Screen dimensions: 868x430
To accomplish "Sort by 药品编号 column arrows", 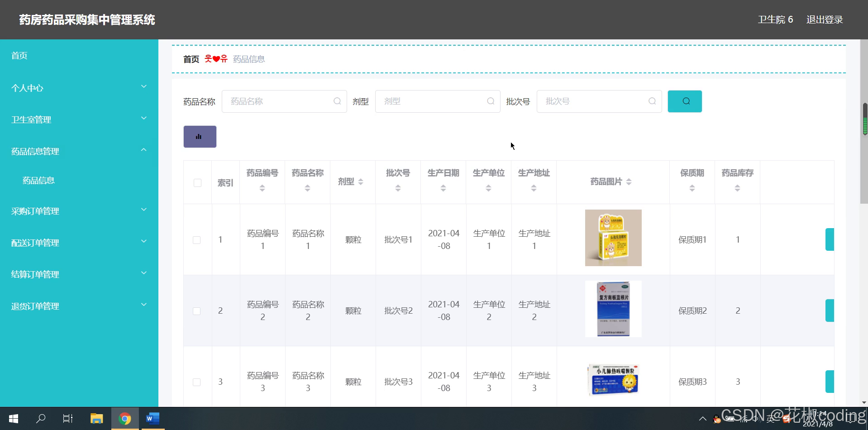I will tap(262, 188).
